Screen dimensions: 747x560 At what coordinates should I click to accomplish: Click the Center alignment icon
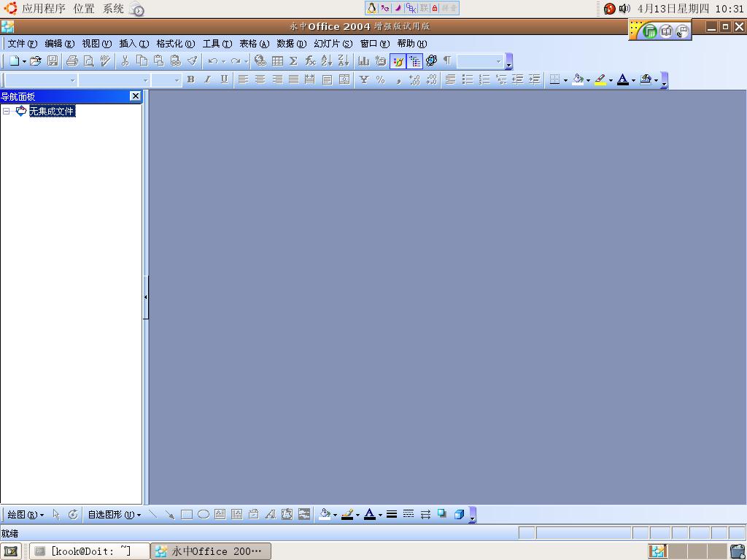(x=260, y=80)
